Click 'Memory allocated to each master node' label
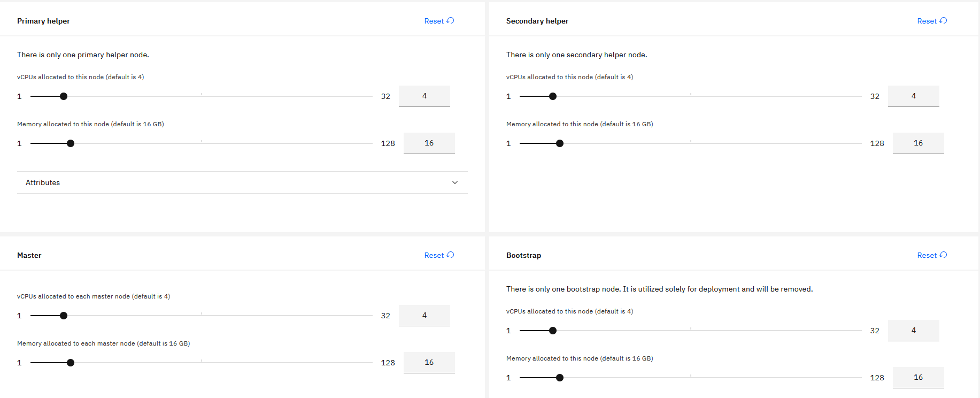Image resolution: width=980 pixels, height=398 pixels. pyautogui.click(x=104, y=343)
